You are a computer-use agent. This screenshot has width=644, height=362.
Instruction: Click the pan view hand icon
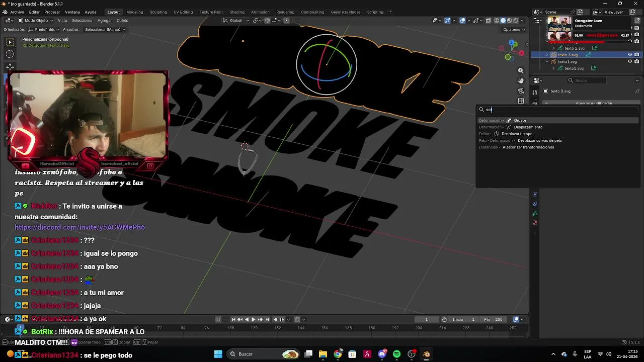(x=521, y=80)
